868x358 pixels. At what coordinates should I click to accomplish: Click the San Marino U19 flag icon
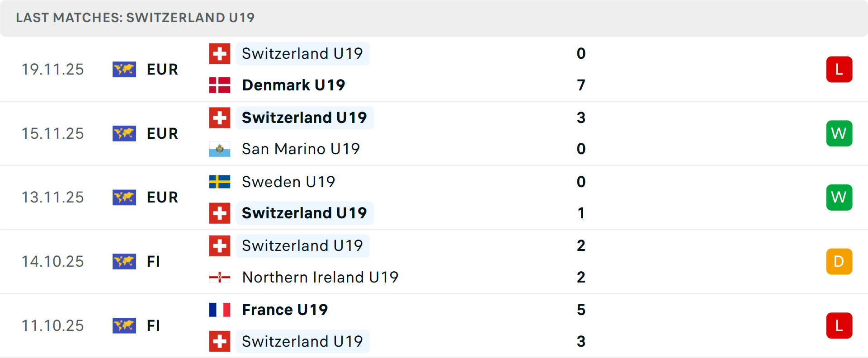point(220,149)
